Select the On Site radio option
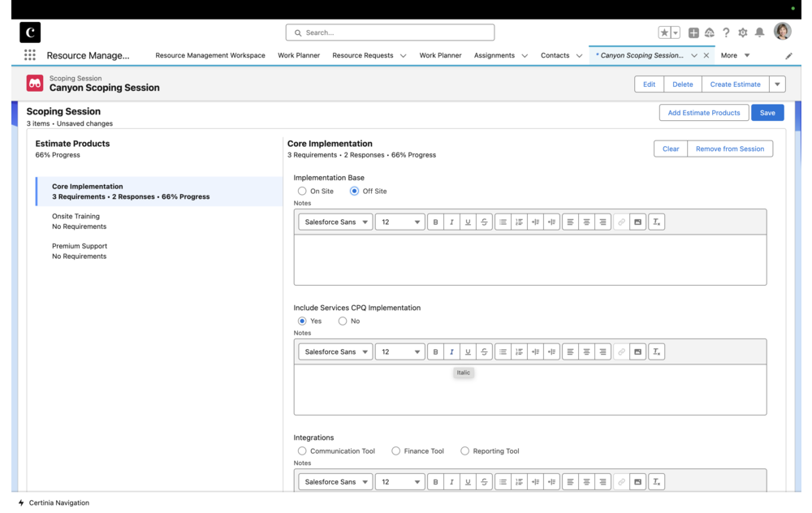The image size is (812, 513). coord(302,192)
